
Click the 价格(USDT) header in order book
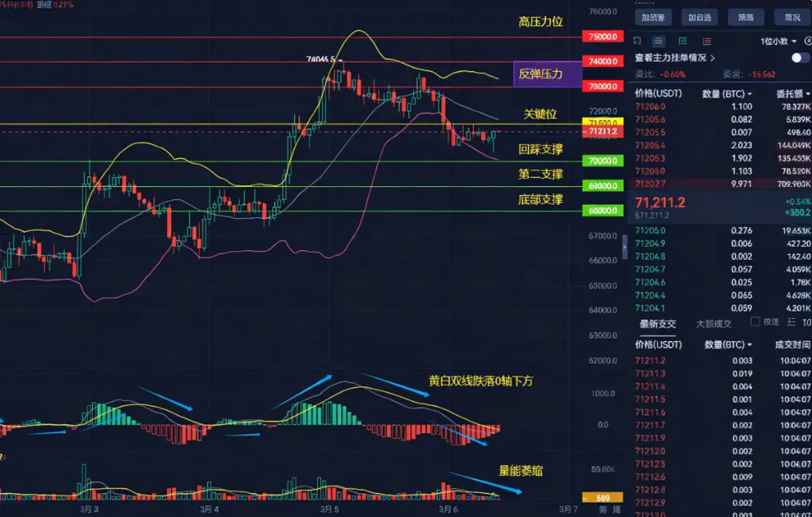tap(659, 93)
